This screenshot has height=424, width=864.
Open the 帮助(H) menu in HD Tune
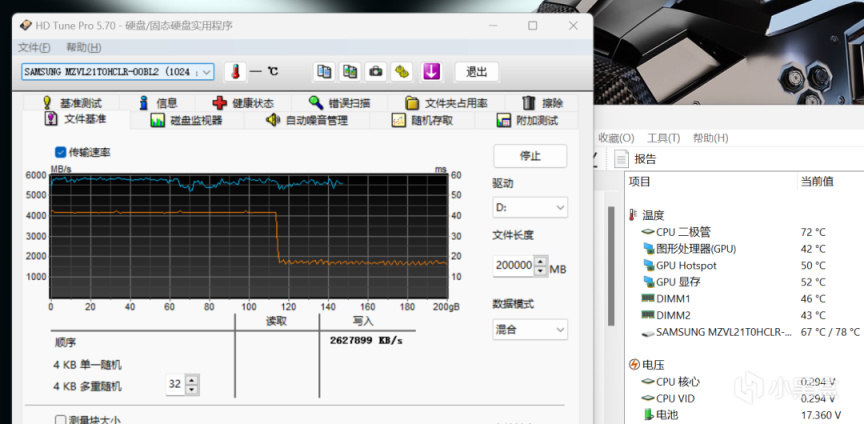[84, 47]
